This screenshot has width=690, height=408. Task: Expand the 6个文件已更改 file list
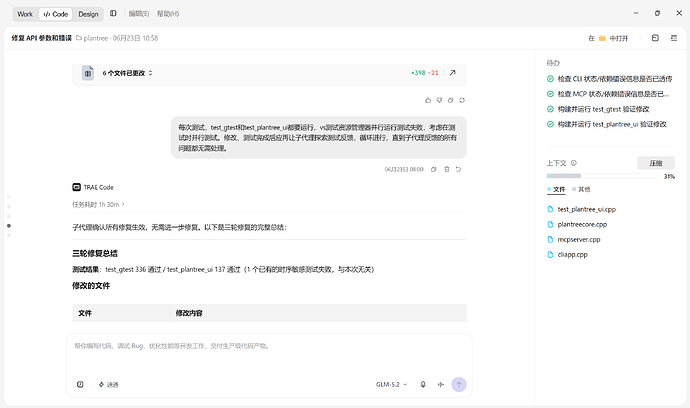128,73
